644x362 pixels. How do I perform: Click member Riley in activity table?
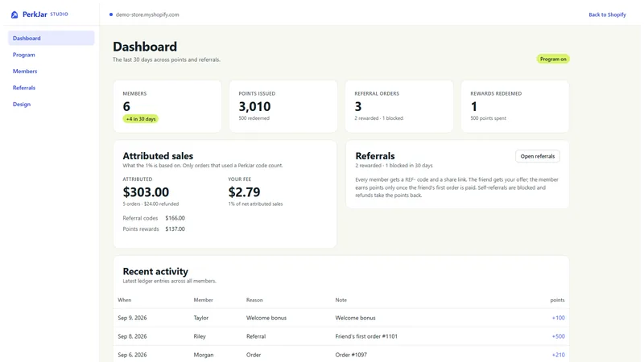coord(200,336)
